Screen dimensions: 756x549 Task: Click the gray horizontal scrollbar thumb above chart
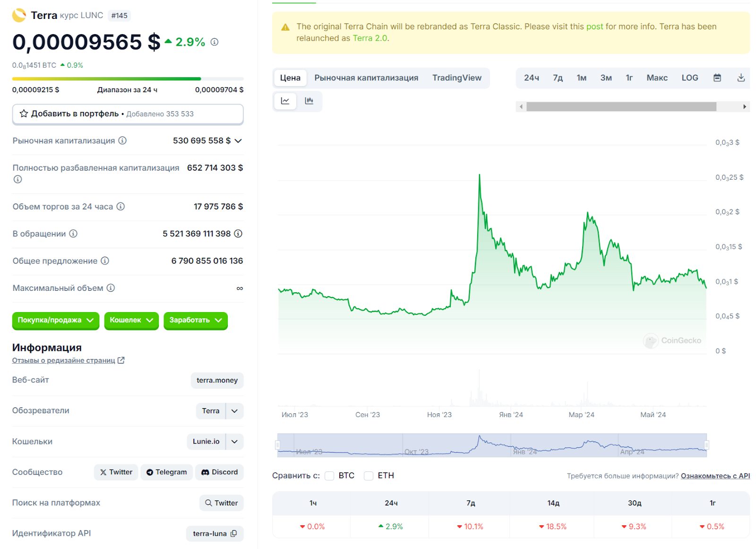tap(621, 107)
